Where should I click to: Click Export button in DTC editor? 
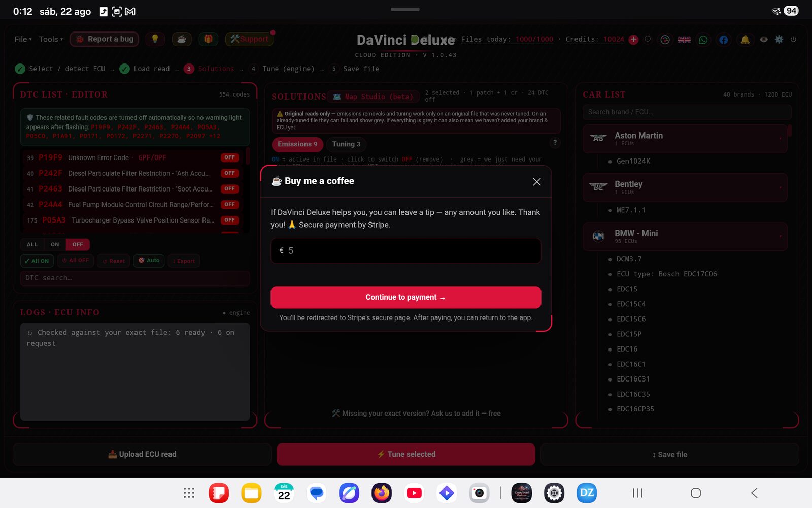pyautogui.click(x=184, y=261)
